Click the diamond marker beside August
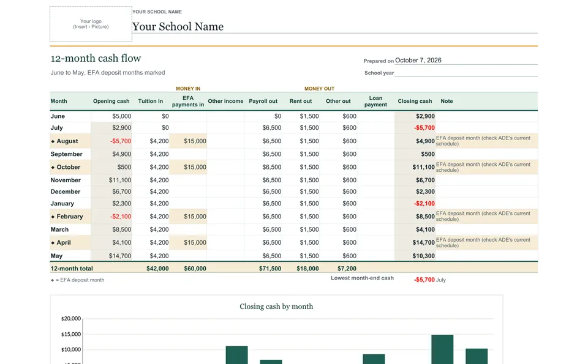588x364 pixels. pos(53,141)
